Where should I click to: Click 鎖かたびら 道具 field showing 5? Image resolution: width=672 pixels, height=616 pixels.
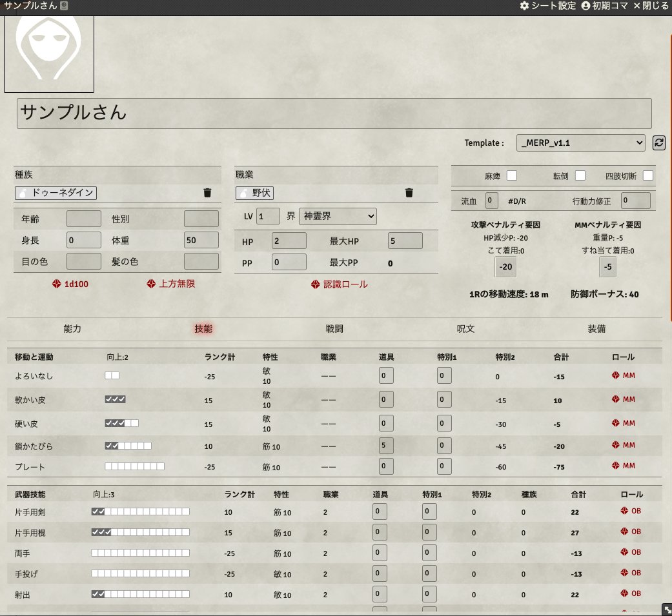tap(386, 445)
